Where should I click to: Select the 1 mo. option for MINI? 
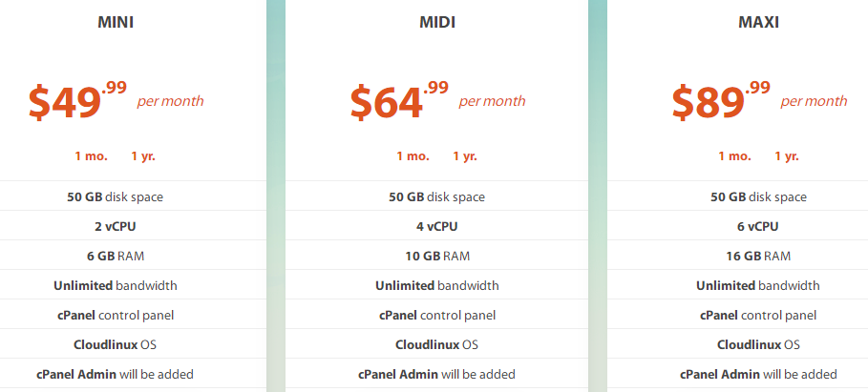[91, 155]
